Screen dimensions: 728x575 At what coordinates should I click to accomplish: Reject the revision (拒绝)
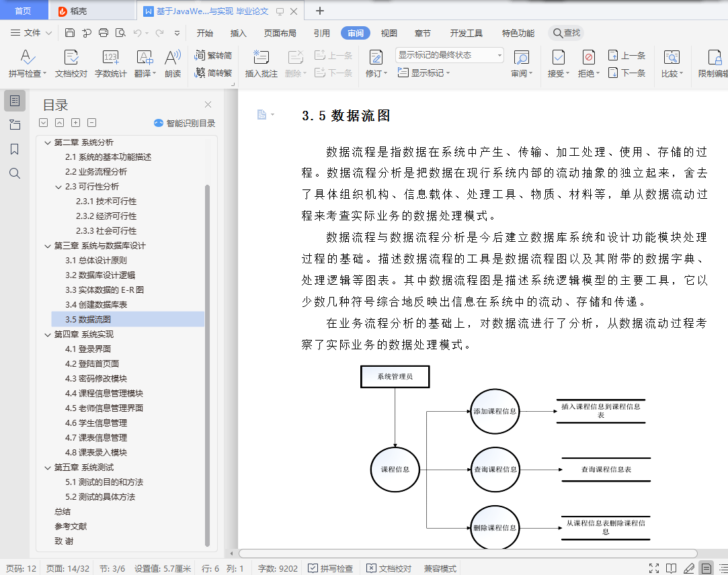coord(589,64)
